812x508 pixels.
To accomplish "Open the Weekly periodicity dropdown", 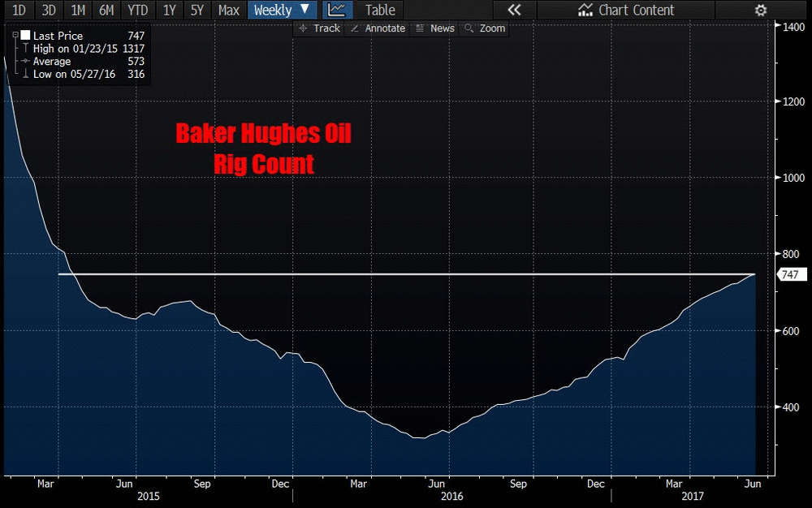I will [283, 10].
